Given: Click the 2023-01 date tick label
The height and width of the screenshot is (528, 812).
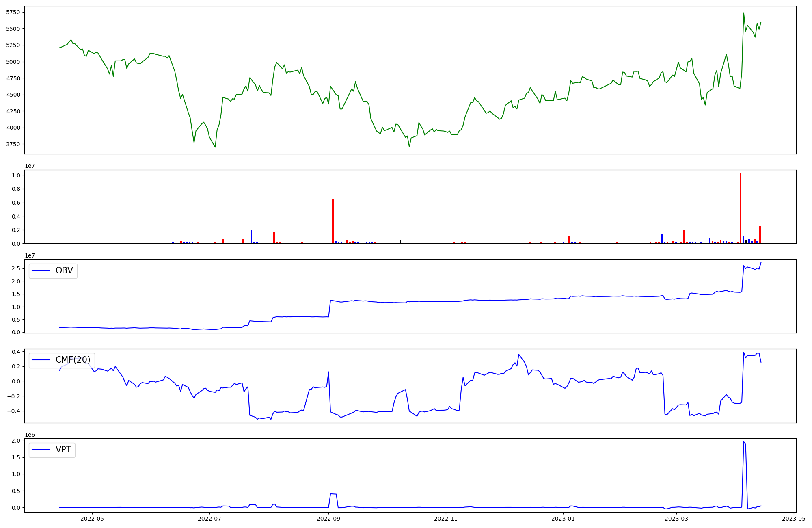Looking at the screenshot, I should coord(563,519).
